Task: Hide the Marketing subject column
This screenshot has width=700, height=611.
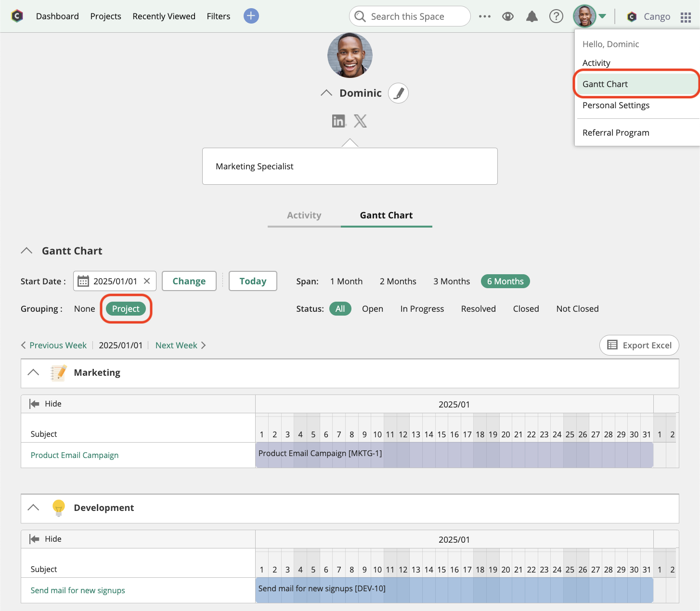Action: pyautogui.click(x=45, y=404)
